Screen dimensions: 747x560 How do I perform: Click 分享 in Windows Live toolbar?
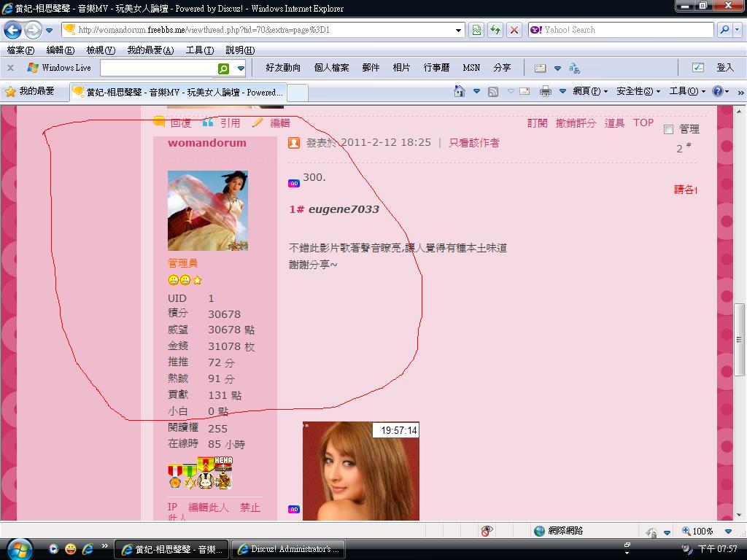[x=502, y=68]
